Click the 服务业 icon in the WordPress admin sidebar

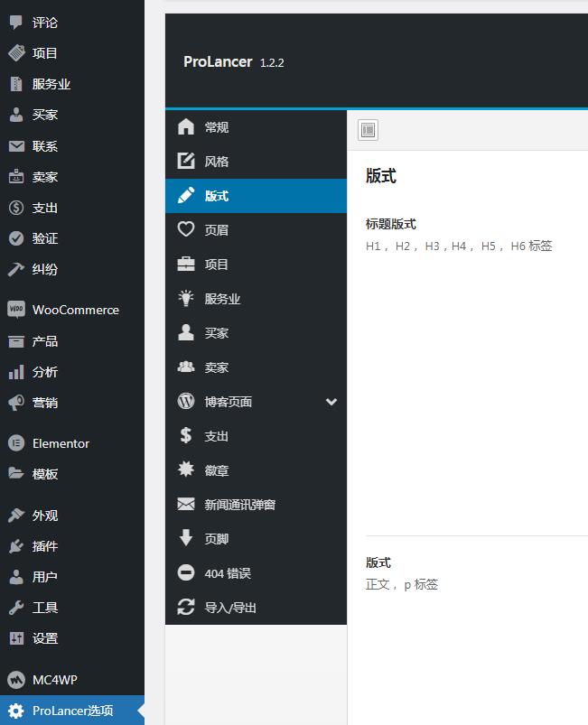(x=16, y=84)
